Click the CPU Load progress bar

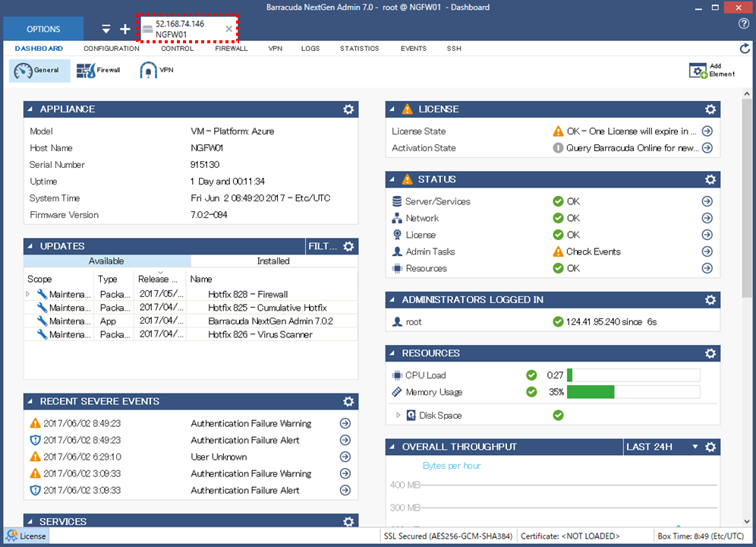(633, 375)
